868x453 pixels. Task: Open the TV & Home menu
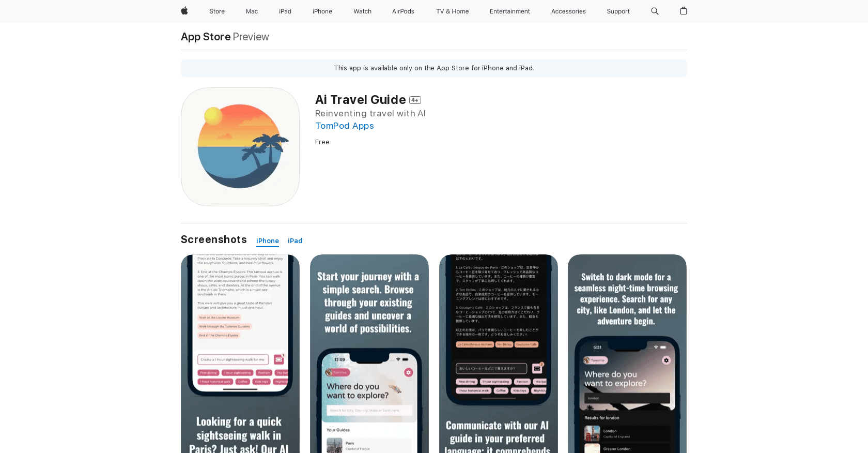pos(453,11)
